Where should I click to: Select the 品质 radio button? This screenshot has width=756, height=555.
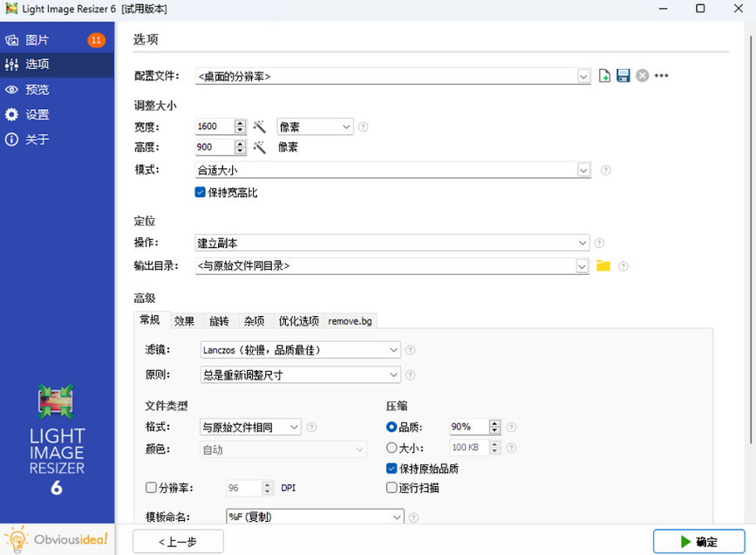392,427
